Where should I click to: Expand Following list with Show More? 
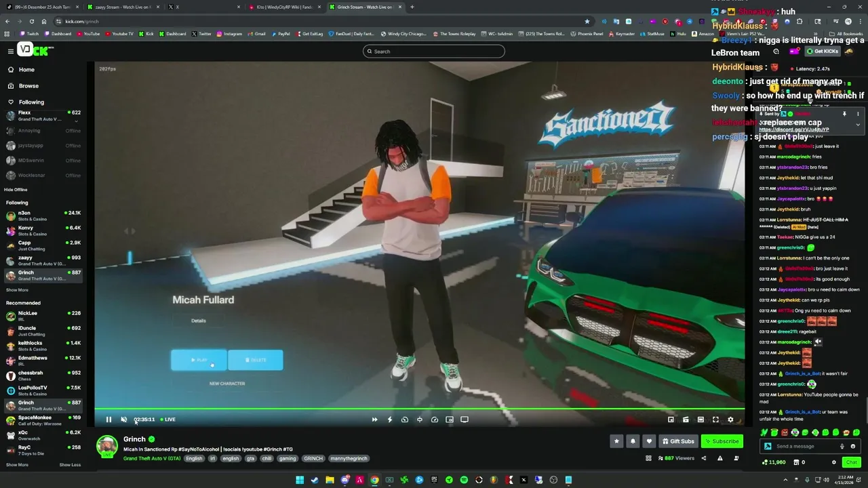[17, 290]
